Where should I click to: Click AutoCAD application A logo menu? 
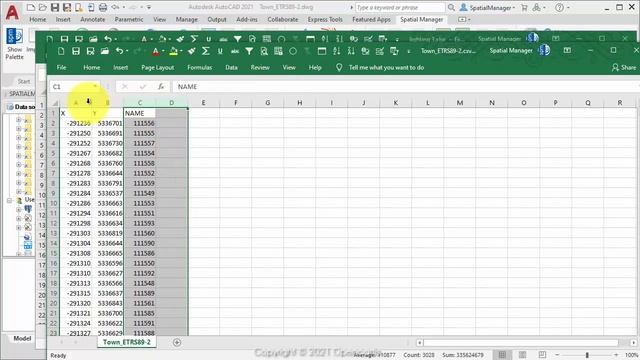coord(12,13)
